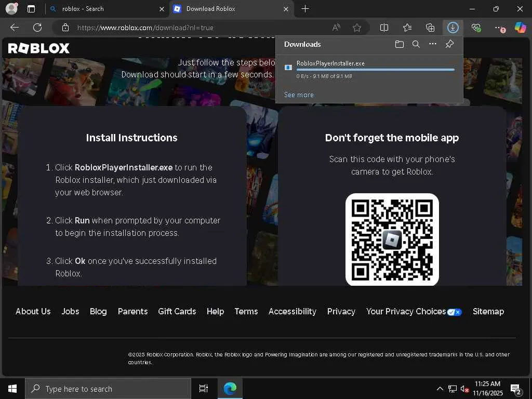Open Task View on taskbar
532x399 pixels.
pyautogui.click(x=203, y=389)
